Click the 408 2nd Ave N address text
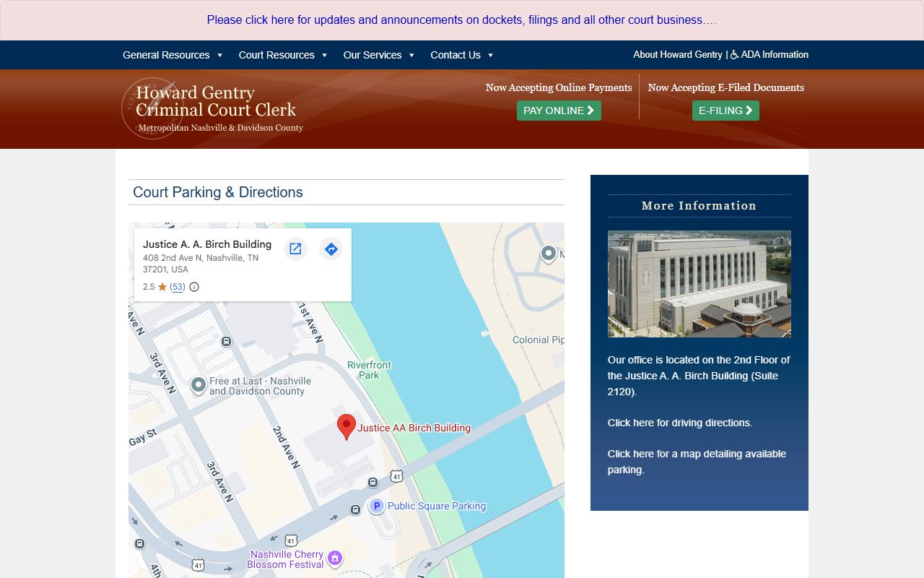This screenshot has height=578, width=924. 201,264
